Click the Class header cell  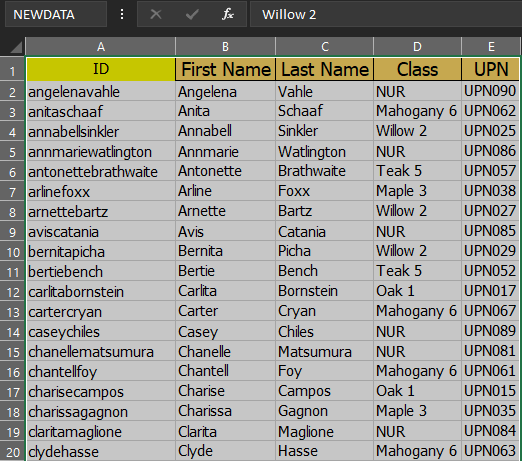coord(417,69)
